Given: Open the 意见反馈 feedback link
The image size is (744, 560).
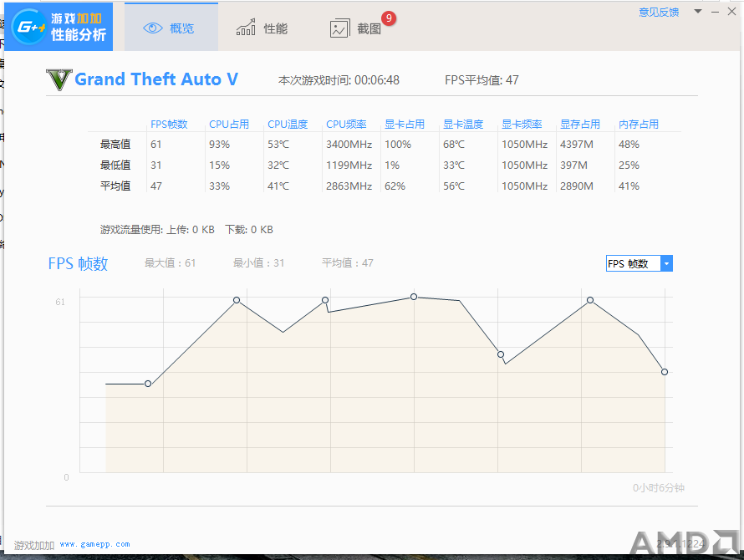Looking at the screenshot, I should [x=659, y=12].
